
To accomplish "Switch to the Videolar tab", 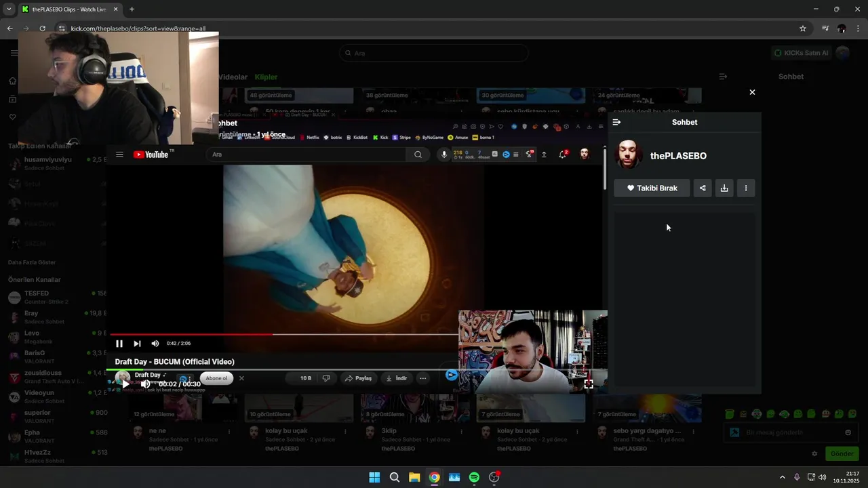I will coord(234,77).
